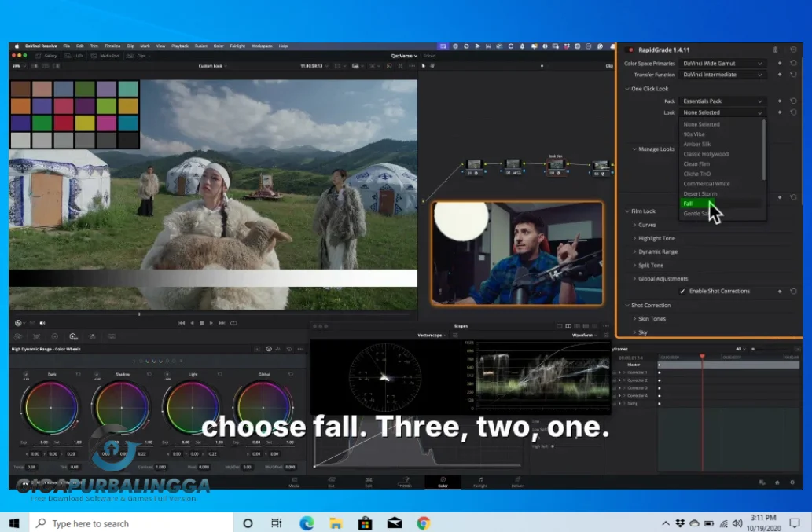This screenshot has width=812, height=532.
Task: Open Microsoft Edge from the Windows taskbar
Action: (x=307, y=523)
